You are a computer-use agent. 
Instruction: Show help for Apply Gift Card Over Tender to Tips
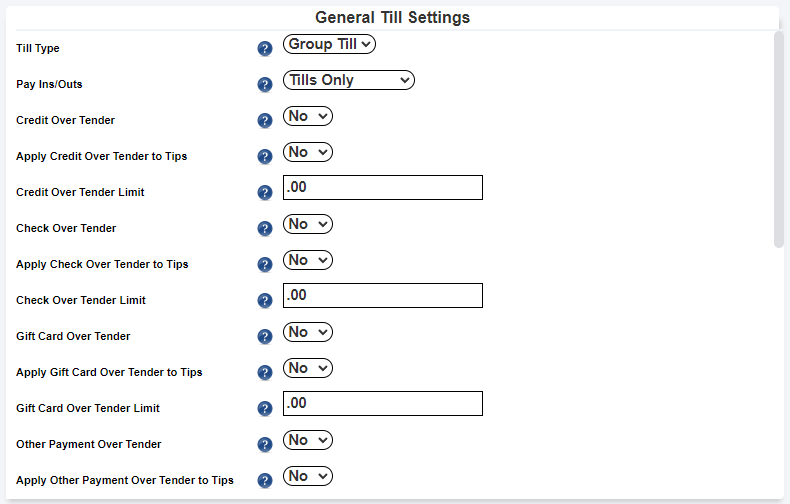[265, 373]
